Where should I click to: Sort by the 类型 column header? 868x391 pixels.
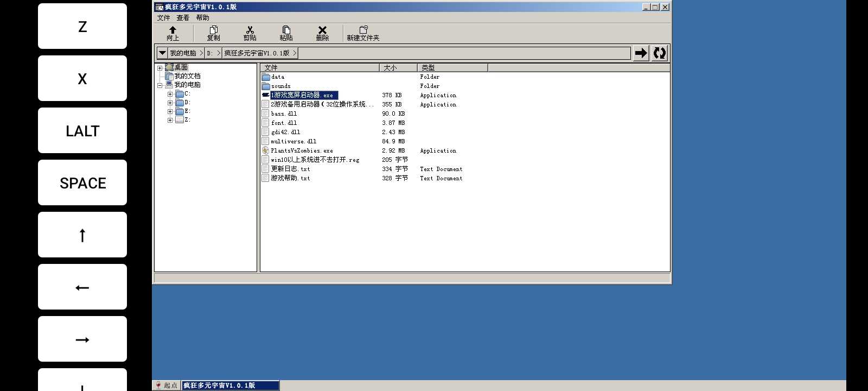point(452,67)
